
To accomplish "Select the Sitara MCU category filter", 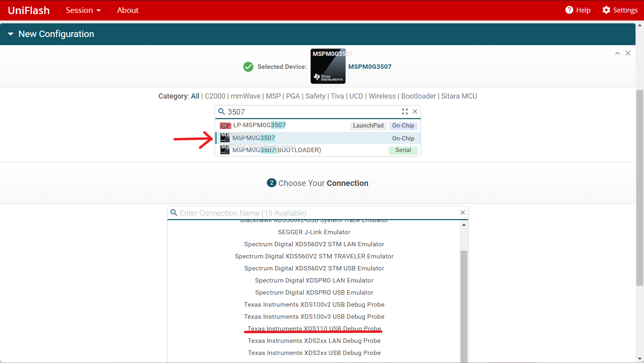I will pyautogui.click(x=459, y=96).
